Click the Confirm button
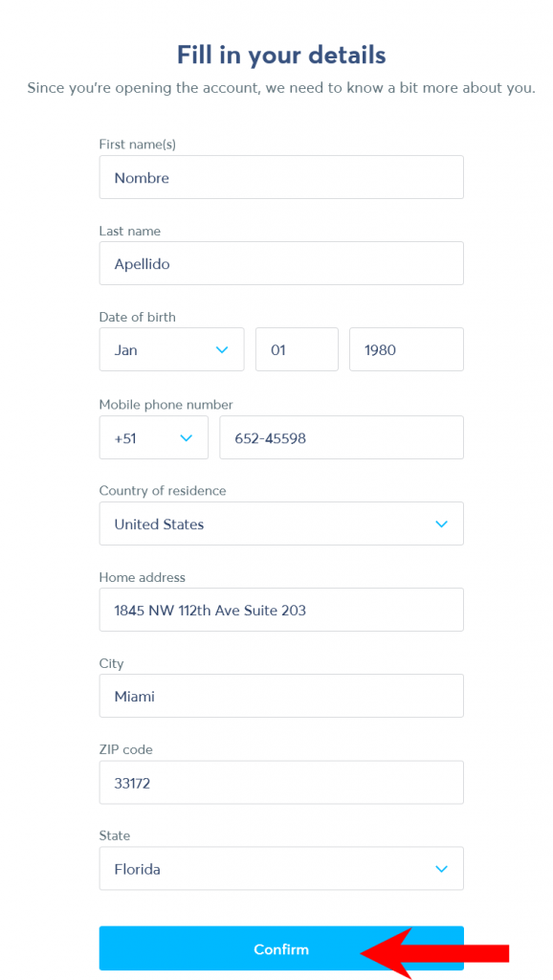Image resolution: width=553 pixels, height=980 pixels. point(281,948)
